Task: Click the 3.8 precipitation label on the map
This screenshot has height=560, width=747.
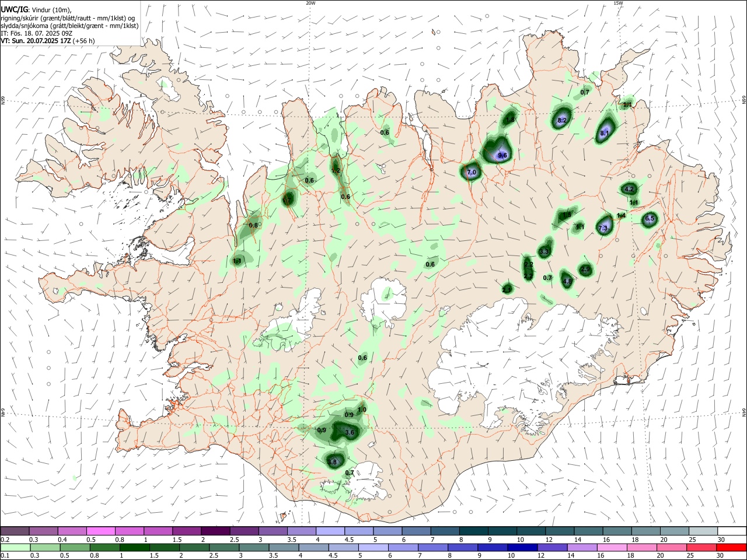Action: [x=333, y=462]
